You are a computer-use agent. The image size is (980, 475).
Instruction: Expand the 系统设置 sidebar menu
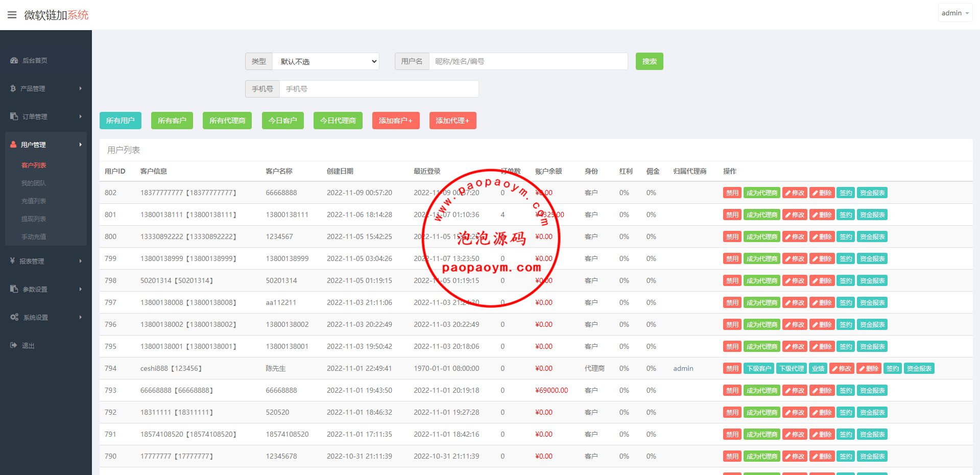click(x=46, y=317)
